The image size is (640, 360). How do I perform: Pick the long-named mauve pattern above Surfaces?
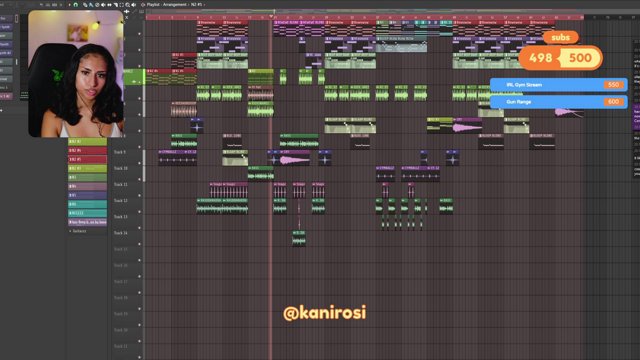[x=87, y=222]
